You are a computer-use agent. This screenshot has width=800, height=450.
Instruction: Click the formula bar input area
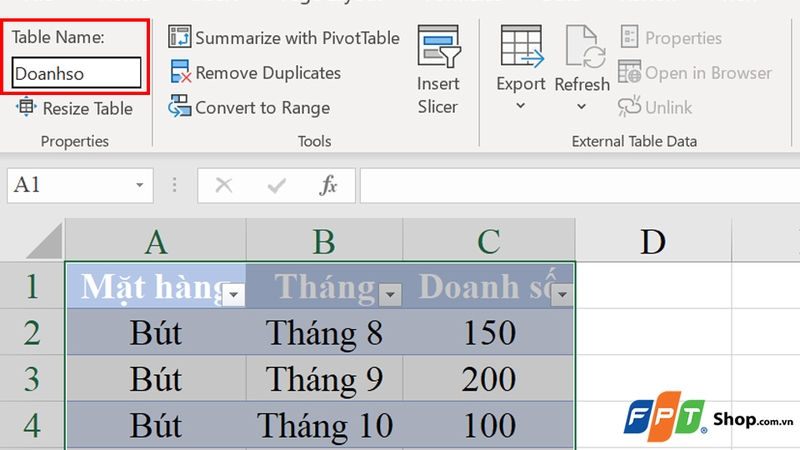pyautogui.click(x=580, y=185)
